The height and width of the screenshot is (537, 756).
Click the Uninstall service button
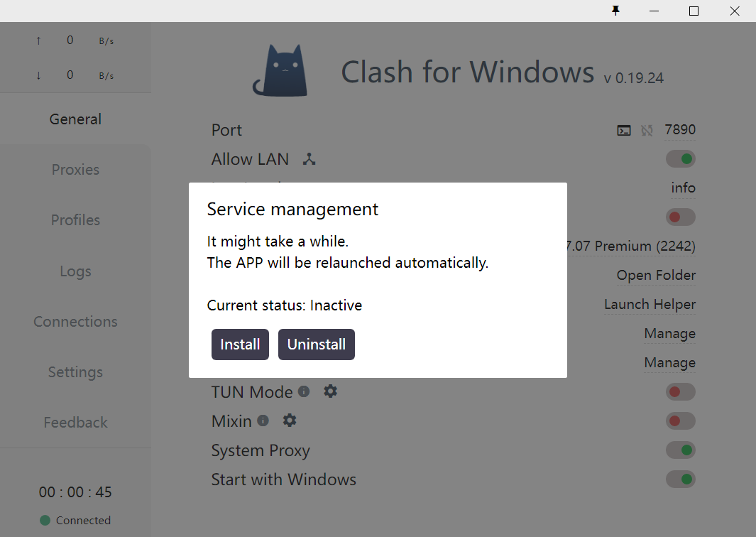pos(317,345)
